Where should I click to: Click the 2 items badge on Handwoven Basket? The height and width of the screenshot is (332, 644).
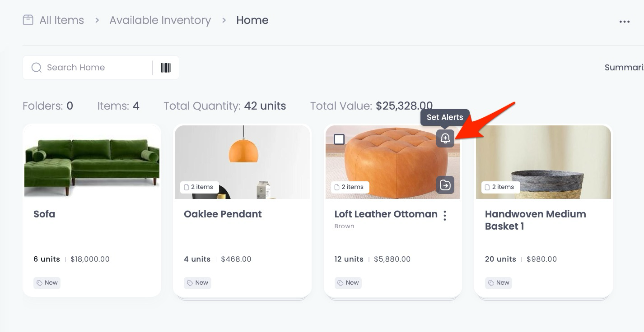point(500,187)
